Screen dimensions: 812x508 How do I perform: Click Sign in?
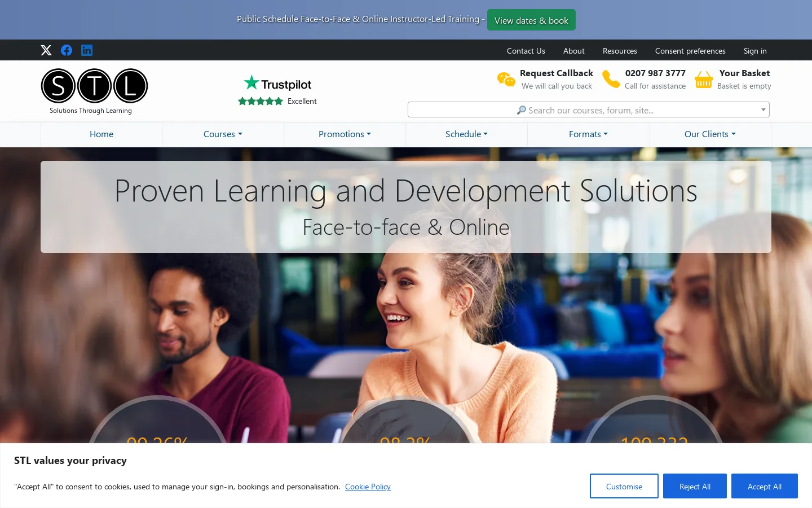pyautogui.click(x=755, y=51)
